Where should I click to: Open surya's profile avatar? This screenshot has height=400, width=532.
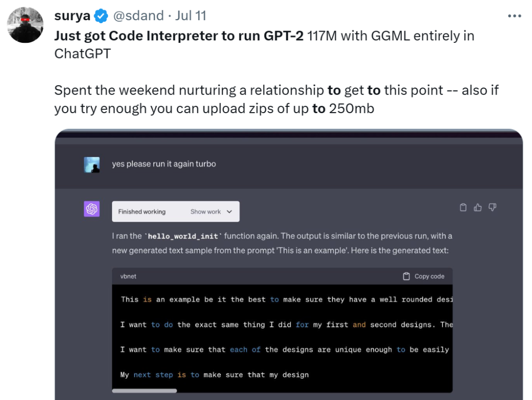[25, 25]
